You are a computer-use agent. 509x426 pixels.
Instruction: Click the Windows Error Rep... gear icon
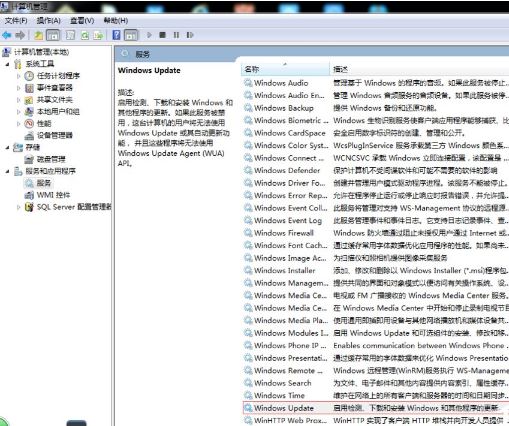(248, 195)
